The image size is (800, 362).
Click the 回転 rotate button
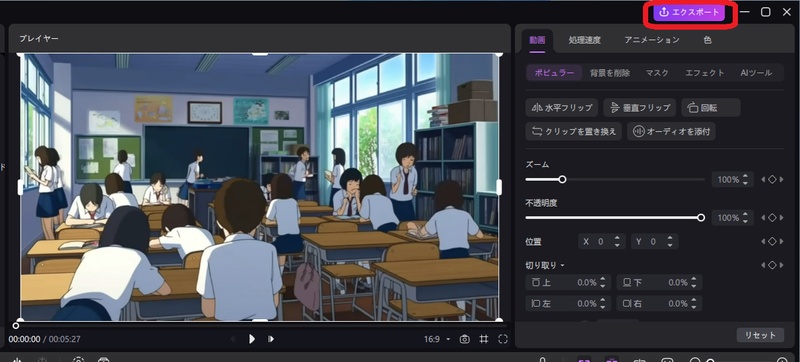(711, 108)
